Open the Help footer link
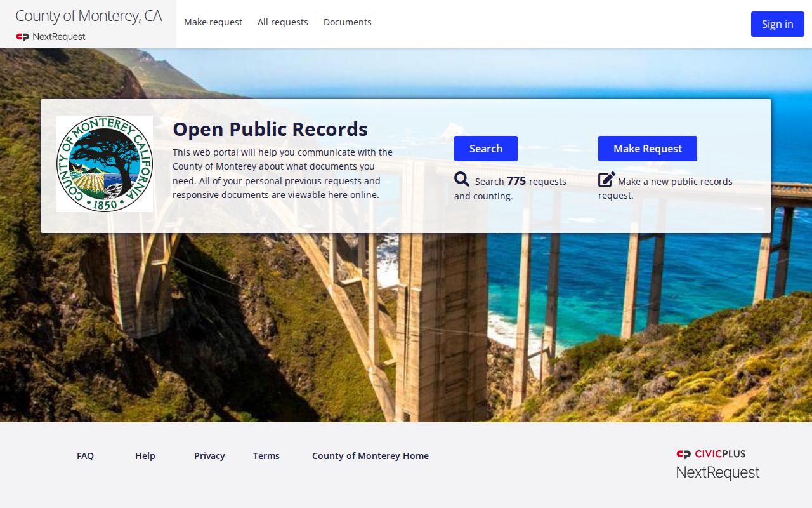The image size is (812, 508). [x=145, y=456]
